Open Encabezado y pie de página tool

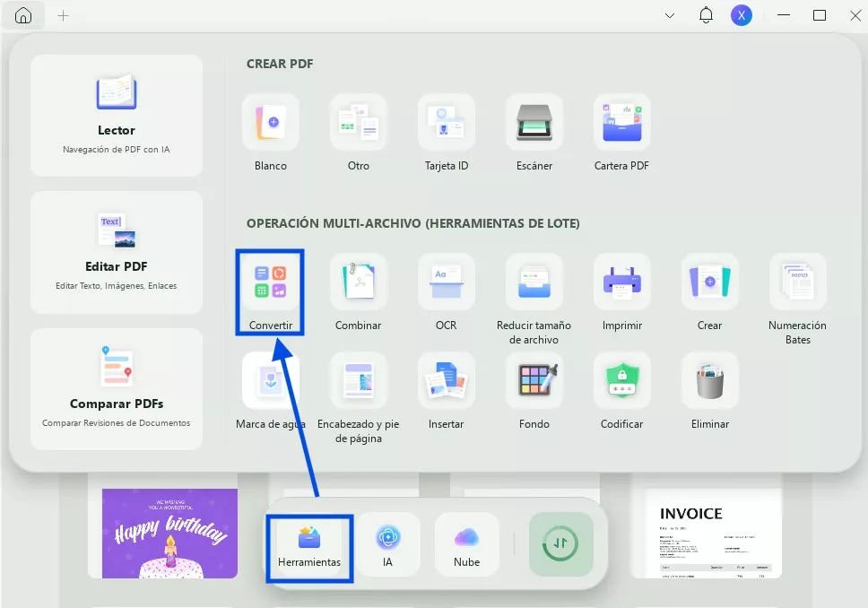358,398
